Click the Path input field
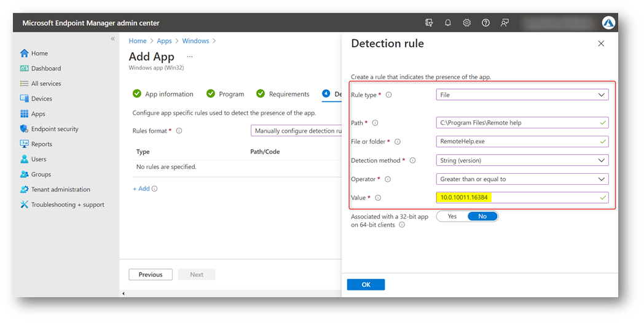The width and height of the screenshot is (644, 323). pos(522,123)
